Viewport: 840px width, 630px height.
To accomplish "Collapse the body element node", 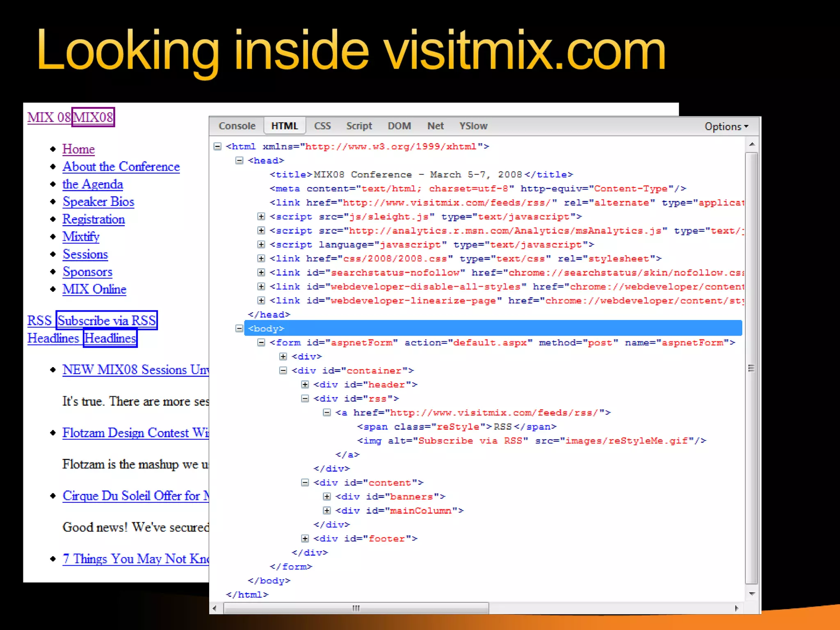I will [x=240, y=328].
